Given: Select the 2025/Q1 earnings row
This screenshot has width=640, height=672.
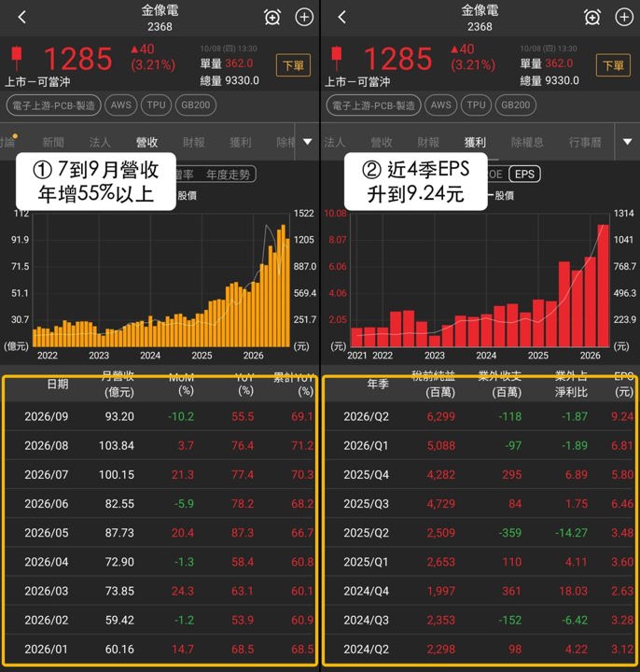Looking at the screenshot, I should coord(480,562).
